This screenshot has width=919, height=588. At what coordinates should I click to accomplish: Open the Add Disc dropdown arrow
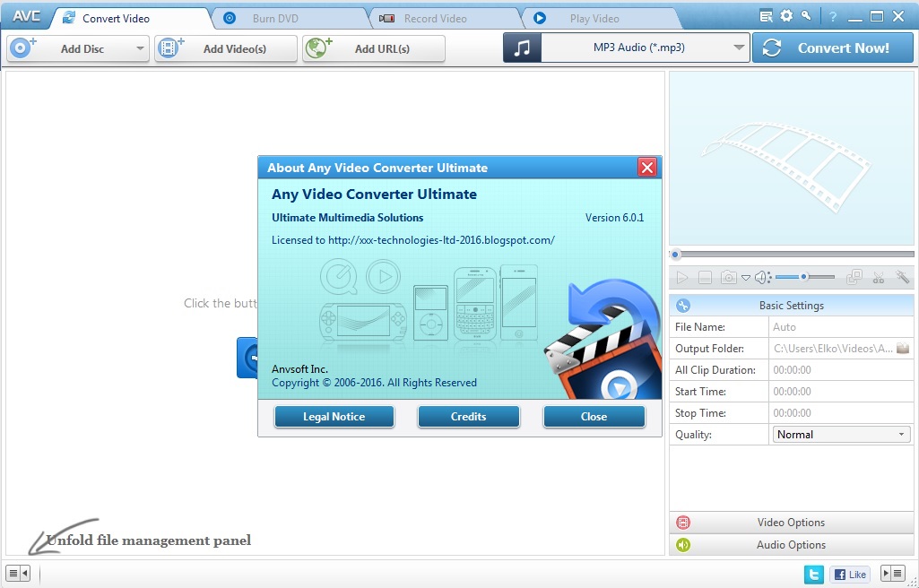140,48
